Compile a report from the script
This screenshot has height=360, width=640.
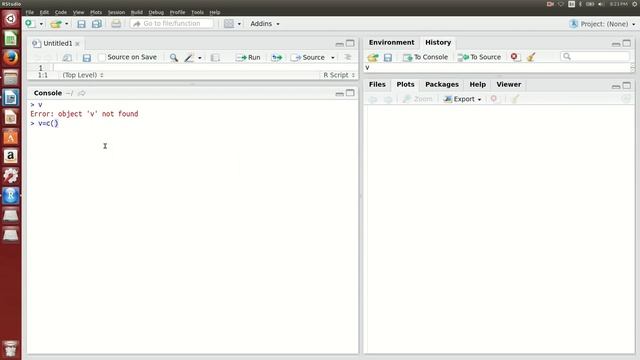click(215, 58)
